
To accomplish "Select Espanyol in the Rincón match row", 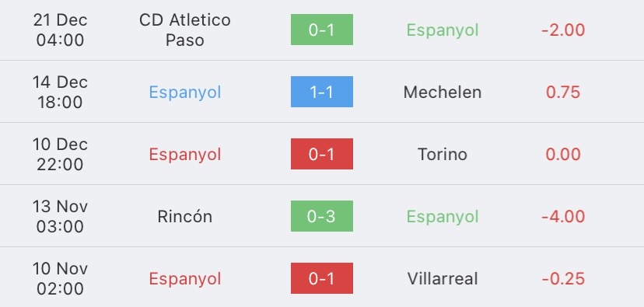I will [443, 217].
